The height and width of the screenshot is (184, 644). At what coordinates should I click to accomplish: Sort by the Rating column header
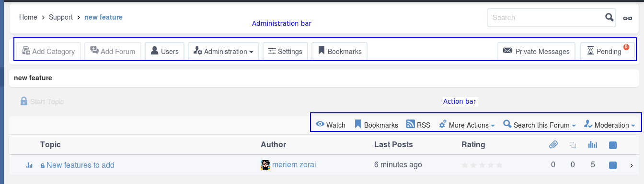pos(473,144)
